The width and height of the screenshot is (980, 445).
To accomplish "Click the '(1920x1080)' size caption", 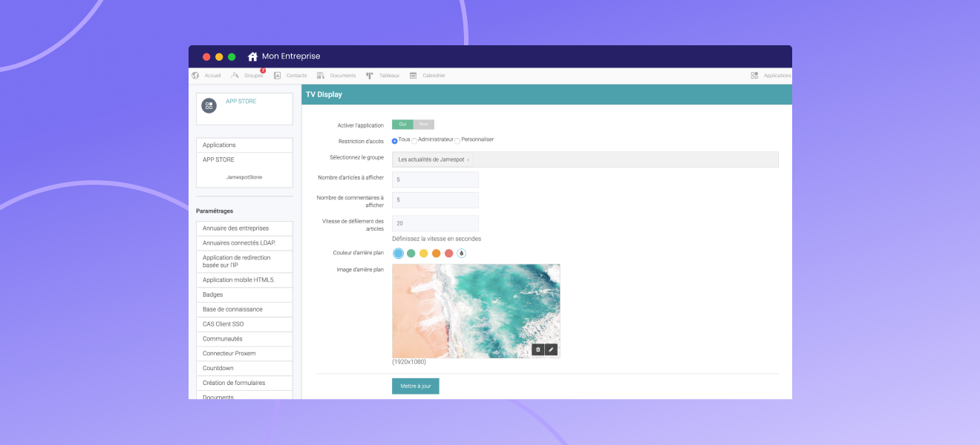I will coord(409,362).
